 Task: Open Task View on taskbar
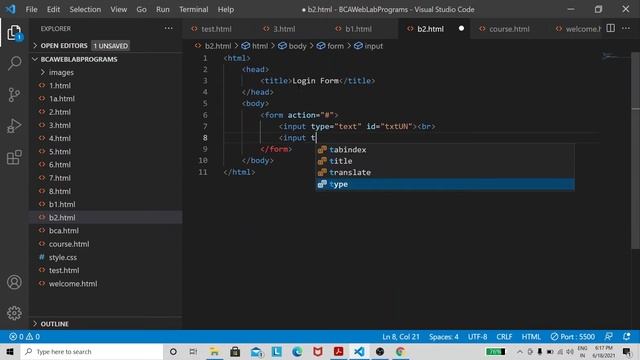(x=193, y=351)
